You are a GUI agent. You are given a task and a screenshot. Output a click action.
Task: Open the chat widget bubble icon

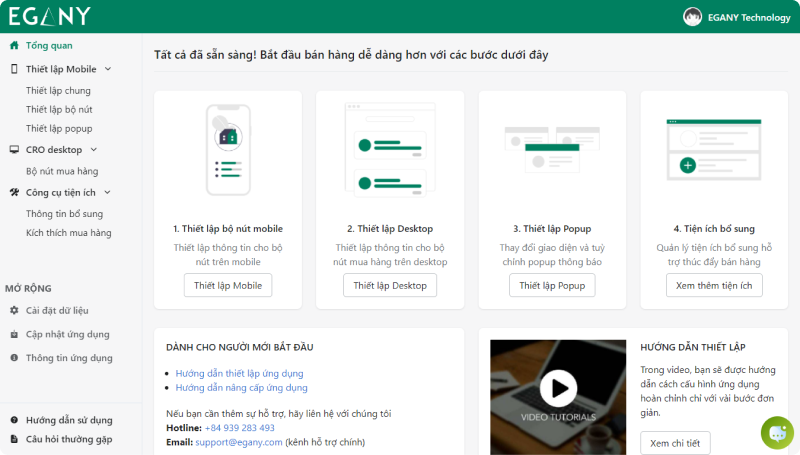pyautogui.click(x=776, y=432)
